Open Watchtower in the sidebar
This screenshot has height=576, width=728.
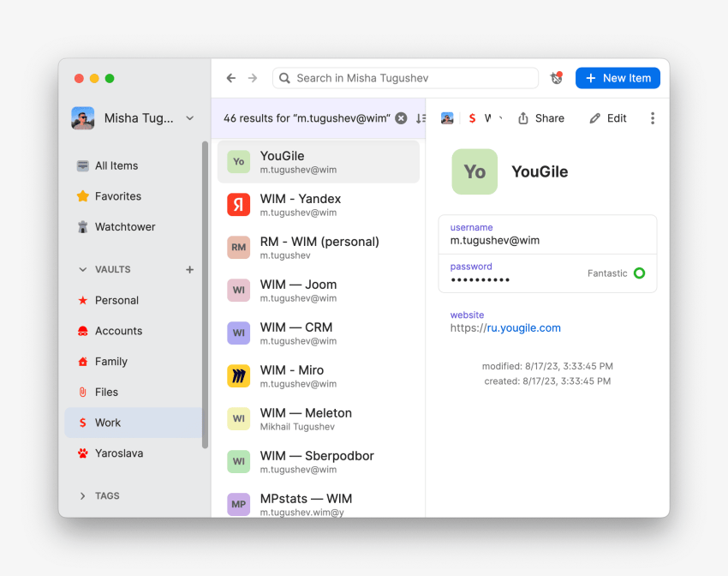[134, 227]
